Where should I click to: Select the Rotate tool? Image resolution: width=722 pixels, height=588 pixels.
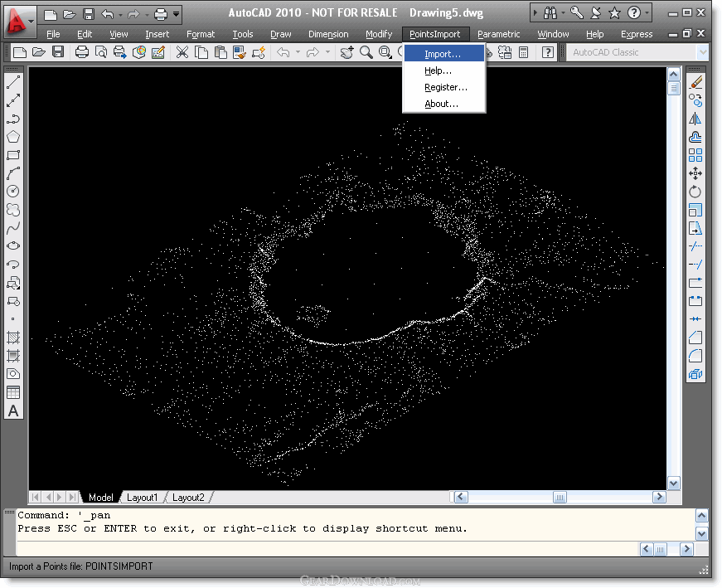(x=695, y=192)
